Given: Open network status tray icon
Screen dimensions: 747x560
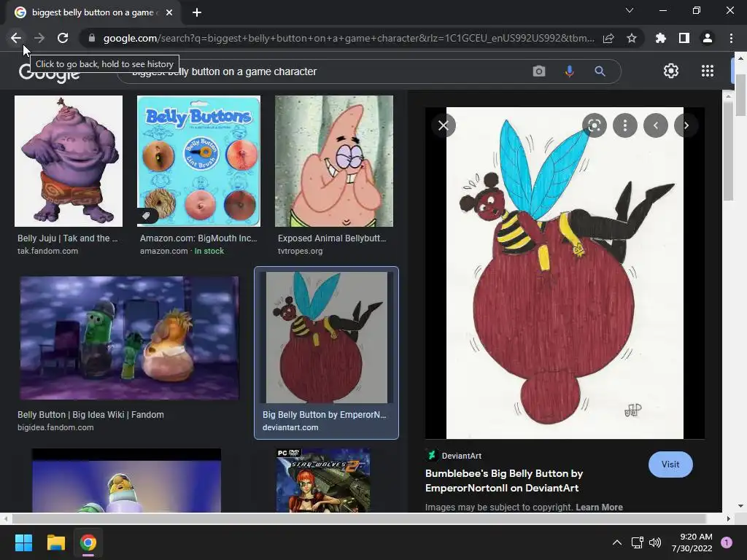Looking at the screenshot, I should point(637,542).
